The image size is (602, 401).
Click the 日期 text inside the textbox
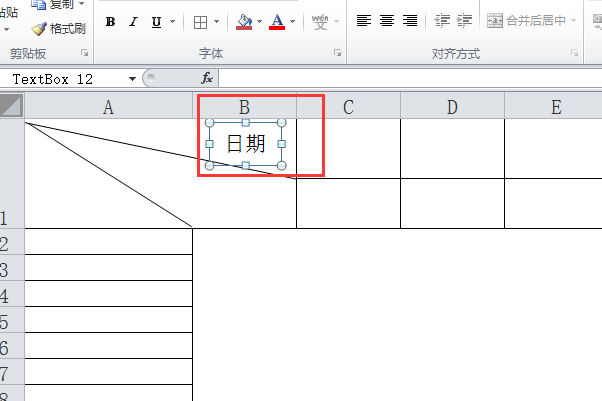click(x=246, y=144)
